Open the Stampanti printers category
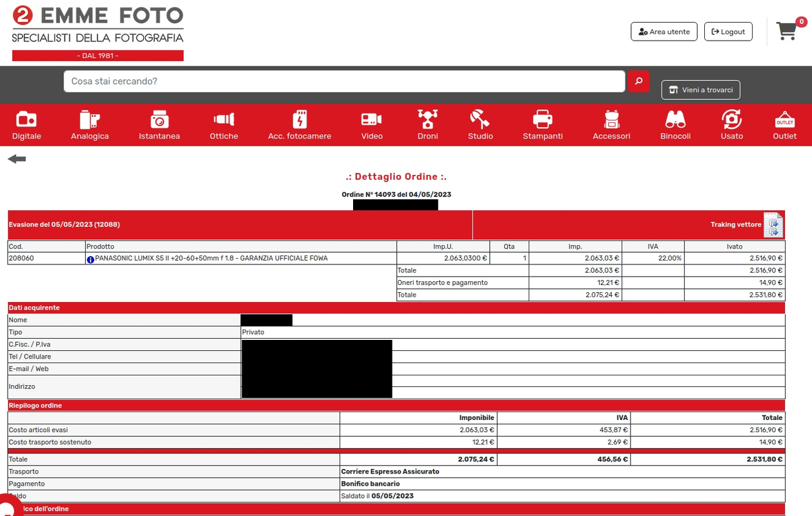The width and height of the screenshot is (812, 516). pyautogui.click(x=543, y=125)
